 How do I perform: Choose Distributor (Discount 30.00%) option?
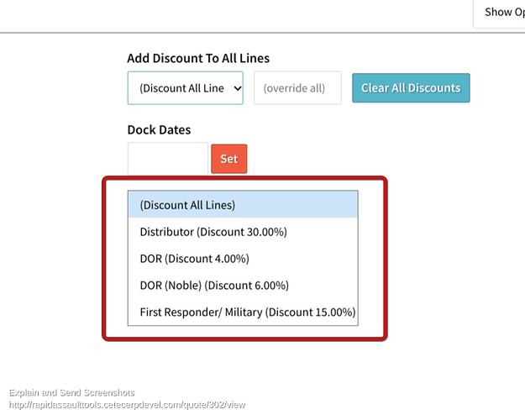[x=243, y=232]
